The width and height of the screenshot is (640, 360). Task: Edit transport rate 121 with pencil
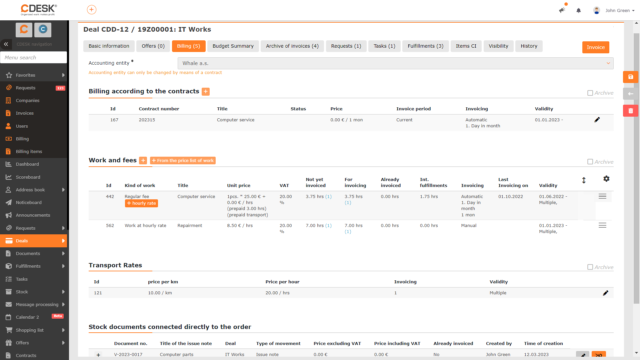pyautogui.click(x=605, y=293)
